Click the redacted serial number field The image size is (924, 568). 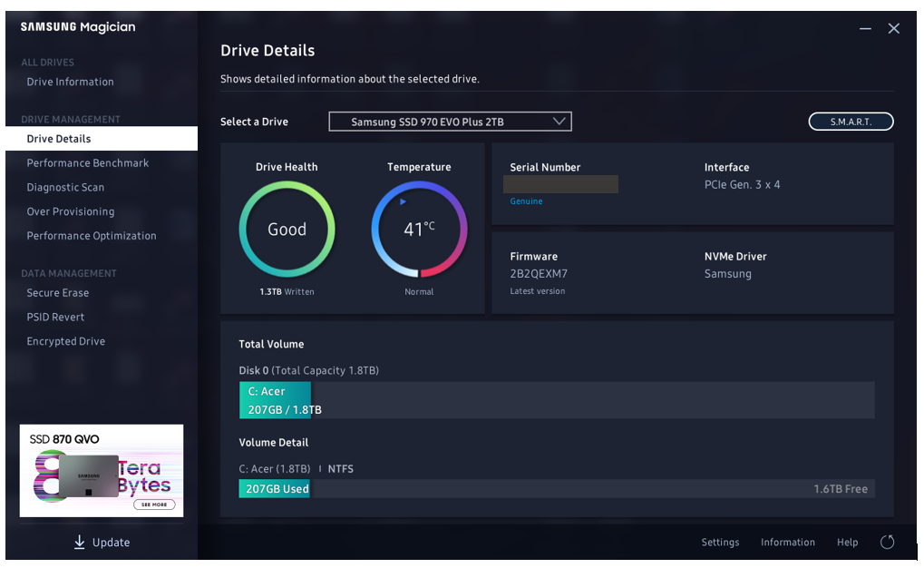[560, 184]
